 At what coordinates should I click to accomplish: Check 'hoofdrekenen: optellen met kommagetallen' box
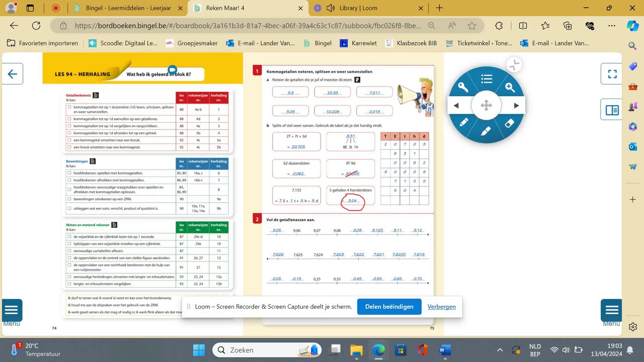(69, 172)
